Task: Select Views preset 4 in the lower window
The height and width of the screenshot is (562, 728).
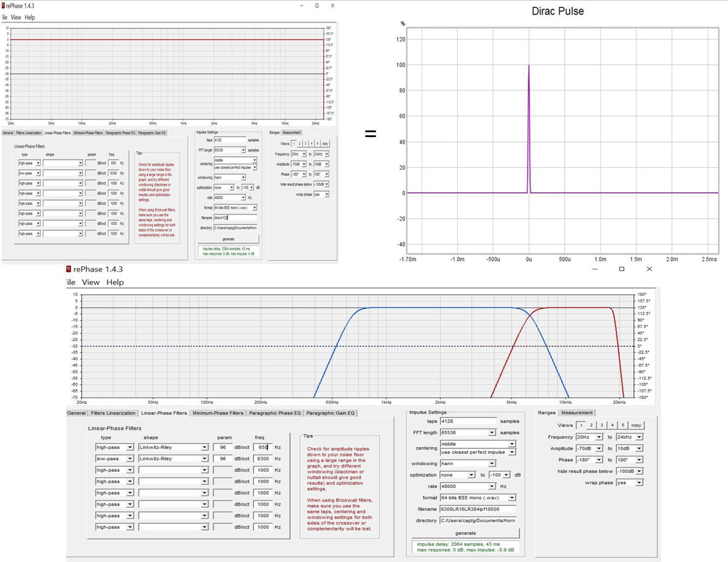Action: pos(612,426)
